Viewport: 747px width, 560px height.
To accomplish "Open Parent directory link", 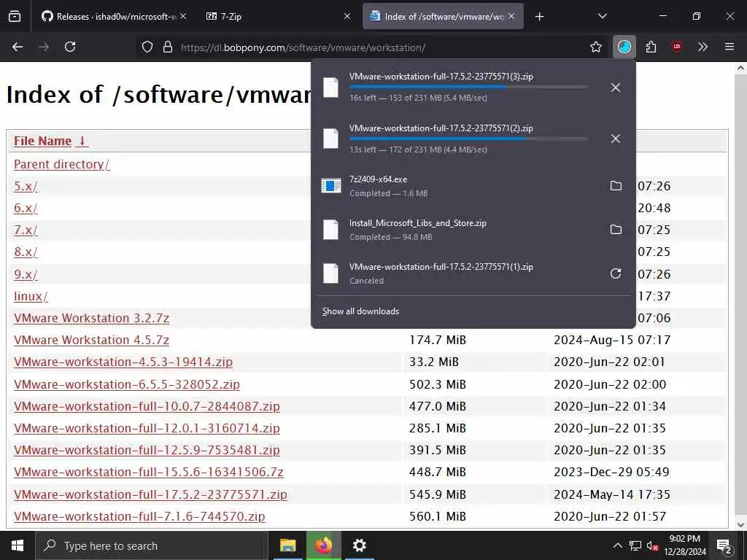I will [62, 164].
